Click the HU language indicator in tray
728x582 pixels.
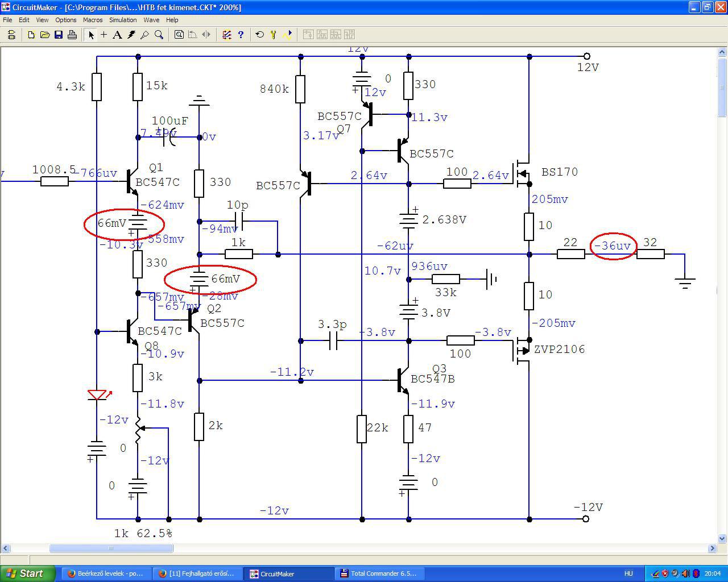click(628, 573)
